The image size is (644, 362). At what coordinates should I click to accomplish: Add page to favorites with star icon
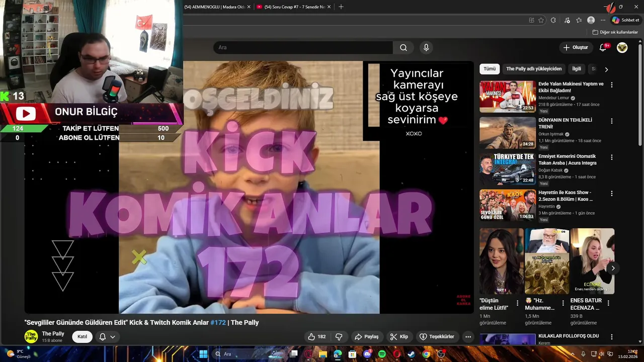541,20
